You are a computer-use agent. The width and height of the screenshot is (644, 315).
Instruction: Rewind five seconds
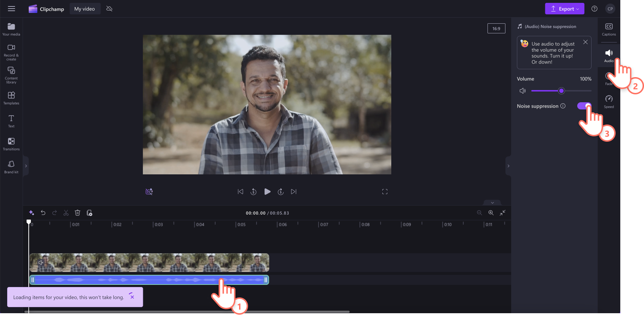click(253, 192)
